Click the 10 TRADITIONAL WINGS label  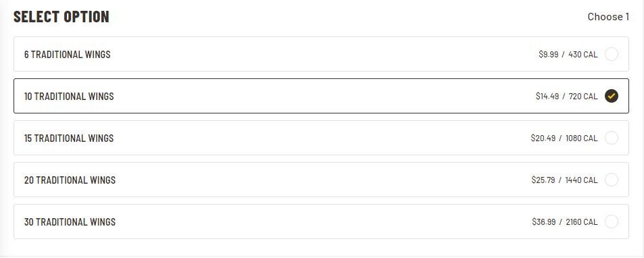click(69, 97)
